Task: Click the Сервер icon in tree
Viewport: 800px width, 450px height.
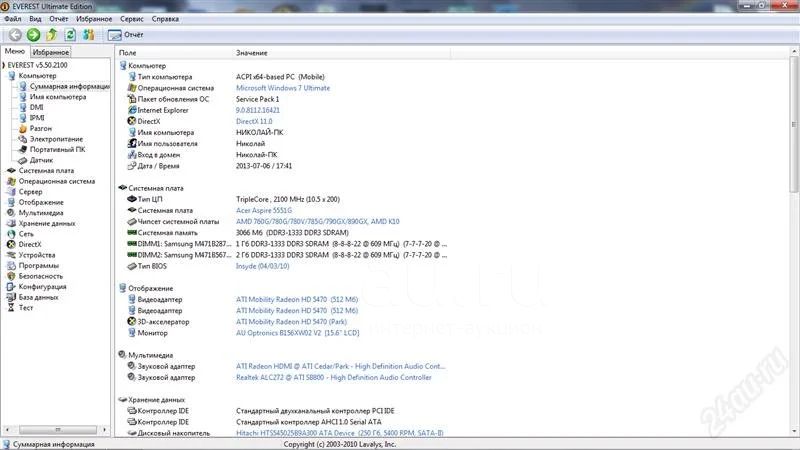Action: [11, 192]
